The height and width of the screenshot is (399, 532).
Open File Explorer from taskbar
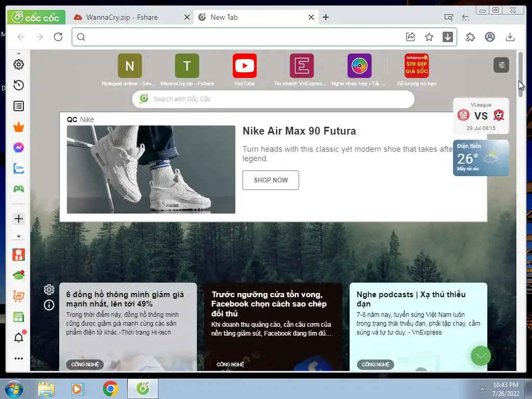[x=46, y=389]
